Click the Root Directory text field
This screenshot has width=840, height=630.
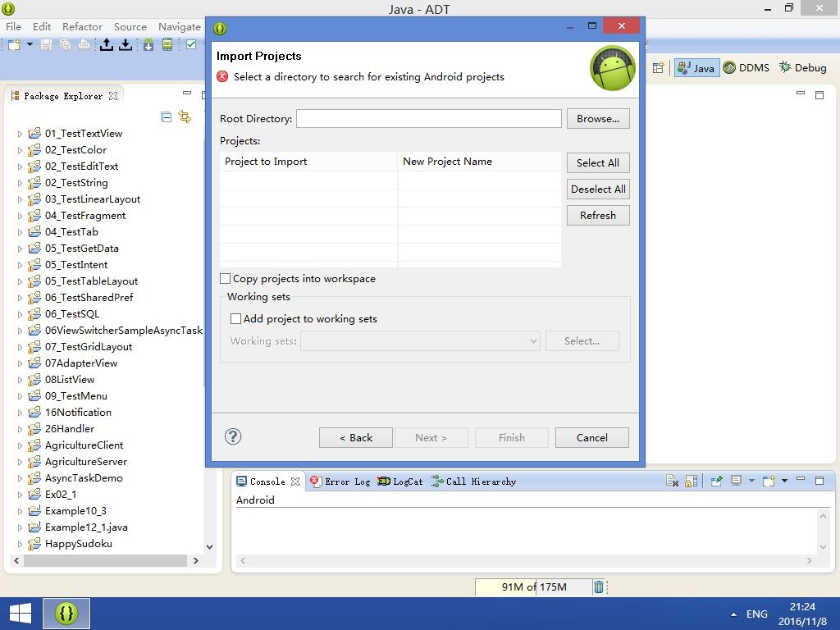tap(428, 118)
